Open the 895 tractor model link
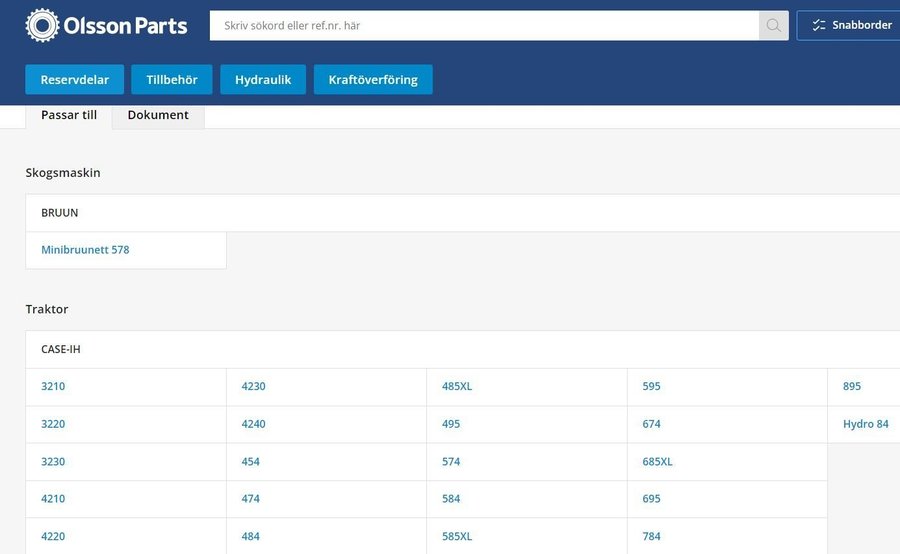This screenshot has width=900, height=554. [852, 387]
